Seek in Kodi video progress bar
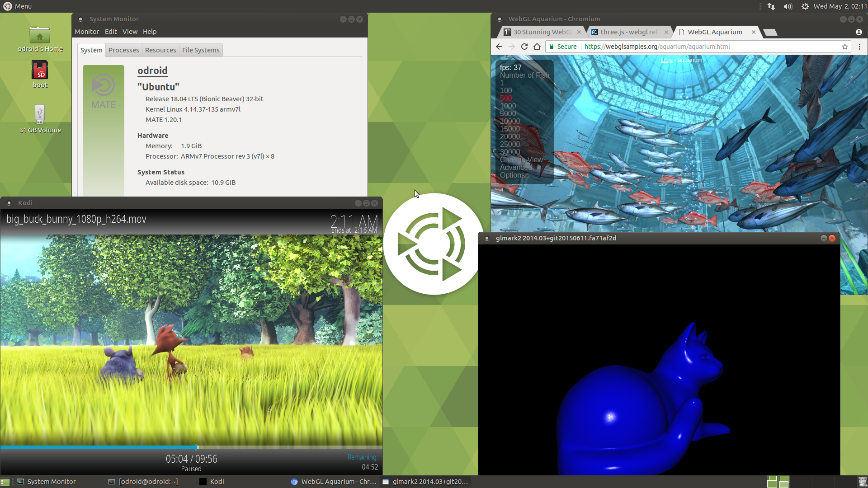868x488 pixels. [x=191, y=447]
